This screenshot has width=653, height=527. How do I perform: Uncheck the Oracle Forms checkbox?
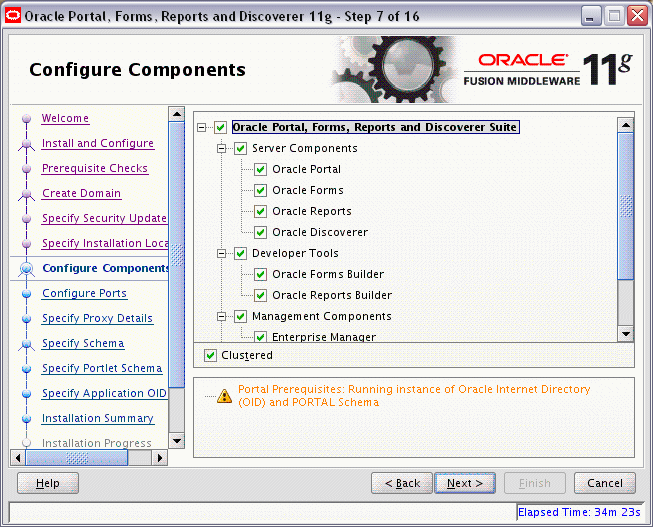pyautogui.click(x=261, y=190)
